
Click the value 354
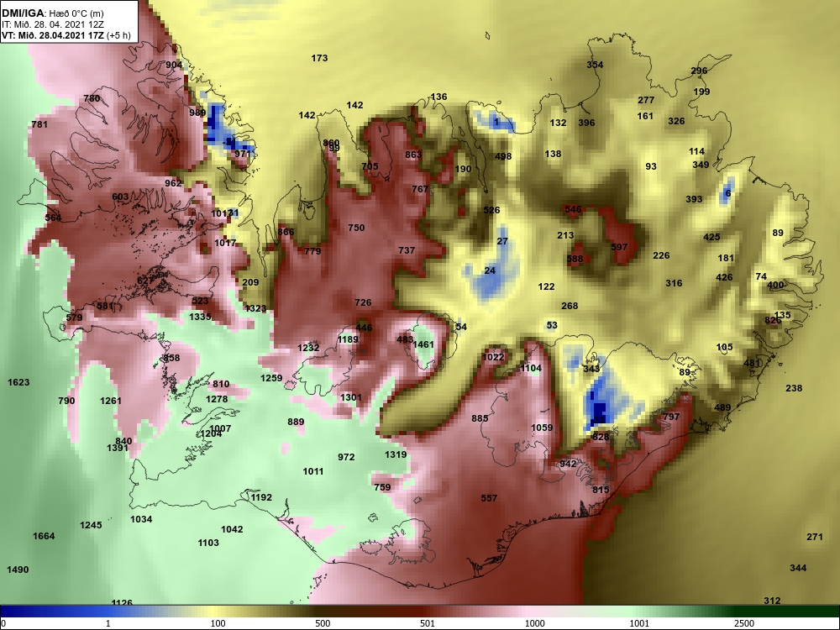coord(595,65)
